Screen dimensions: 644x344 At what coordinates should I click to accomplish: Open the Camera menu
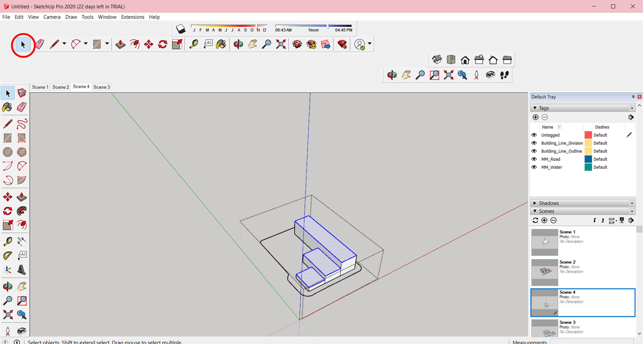[52, 17]
